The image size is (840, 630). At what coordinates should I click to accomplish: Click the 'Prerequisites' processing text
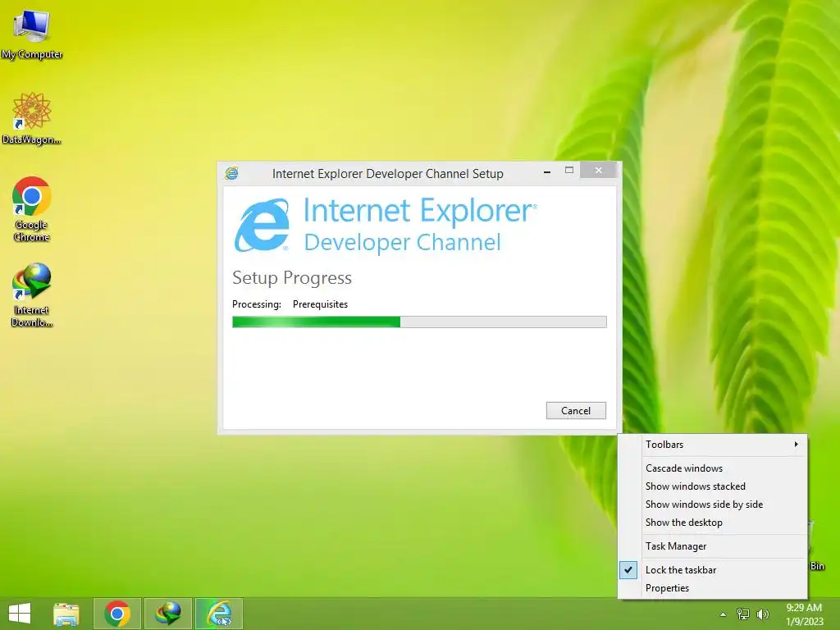pyautogui.click(x=321, y=304)
